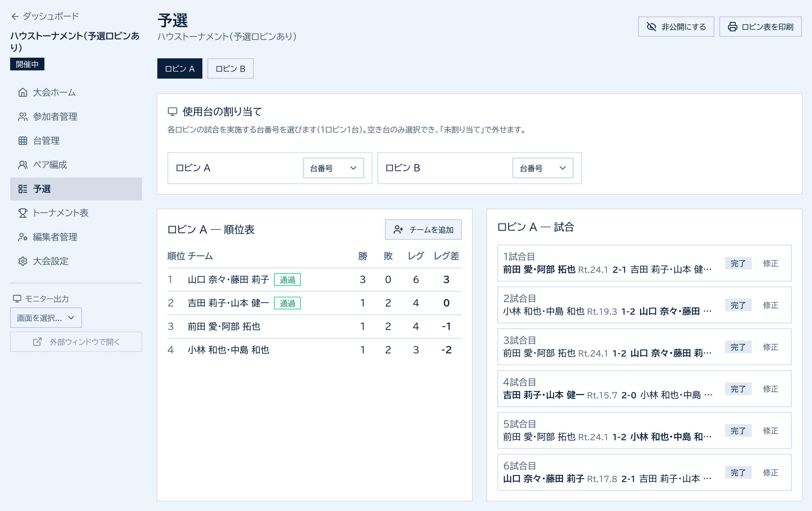Screen dimensions: 812x511
Task: Click the レグ差 column header
Action: 446,256
